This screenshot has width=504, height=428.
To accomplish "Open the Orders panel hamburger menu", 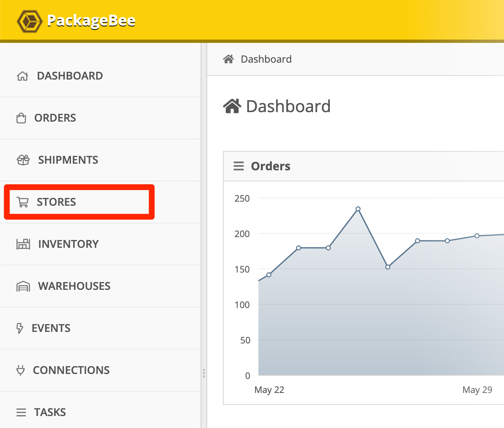I will click(239, 166).
